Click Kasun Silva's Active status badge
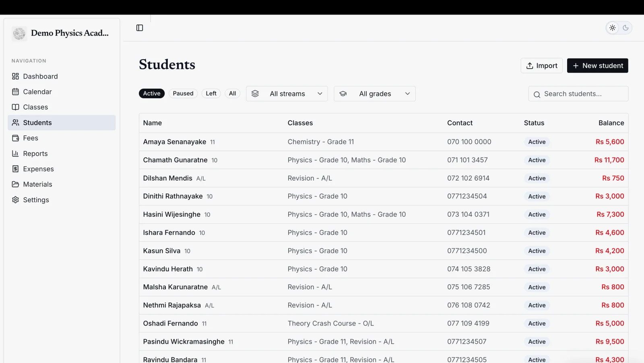The image size is (644, 363). click(x=537, y=251)
